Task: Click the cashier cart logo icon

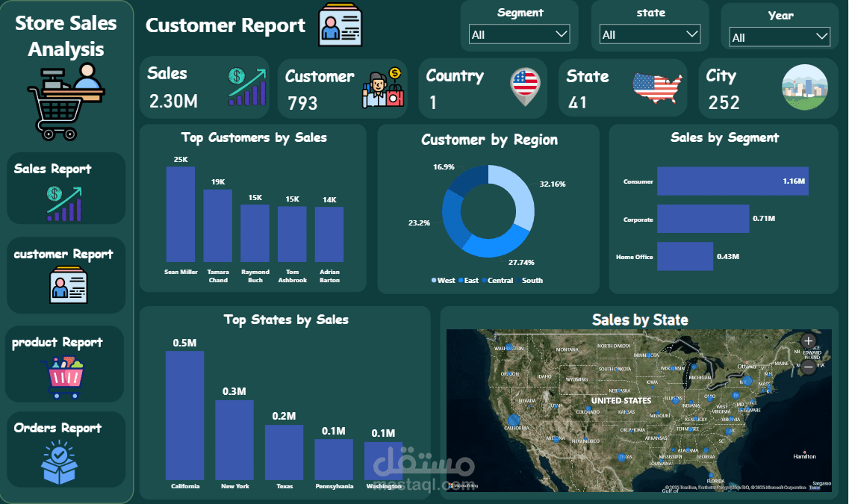Action: (x=66, y=102)
